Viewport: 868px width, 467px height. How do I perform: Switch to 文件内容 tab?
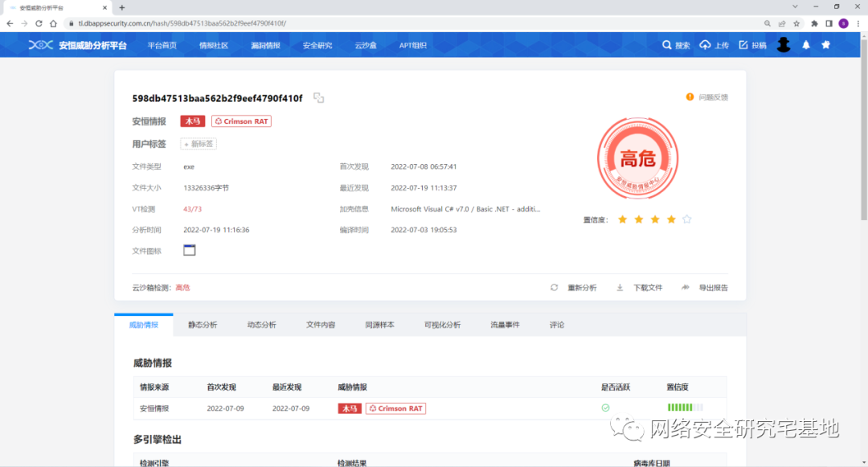(321, 325)
